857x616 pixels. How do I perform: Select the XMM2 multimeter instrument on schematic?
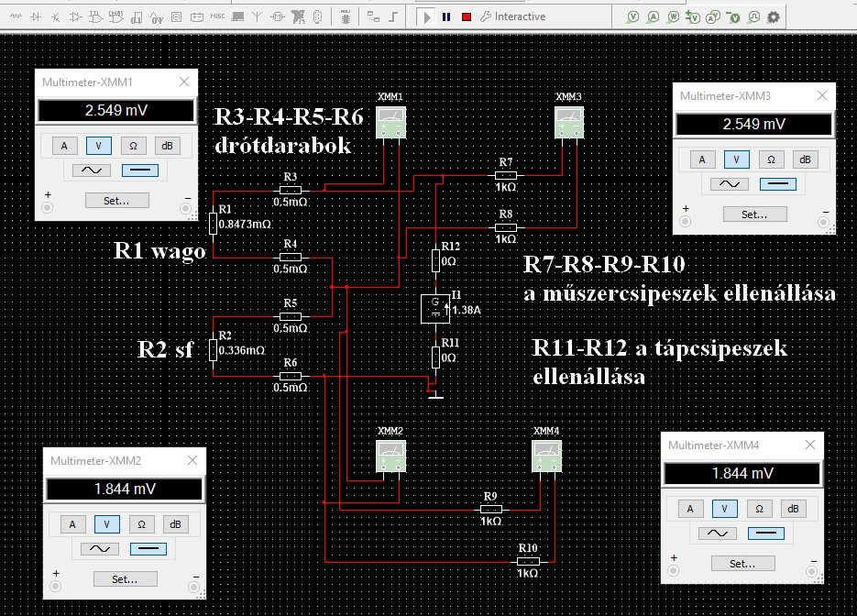390,456
